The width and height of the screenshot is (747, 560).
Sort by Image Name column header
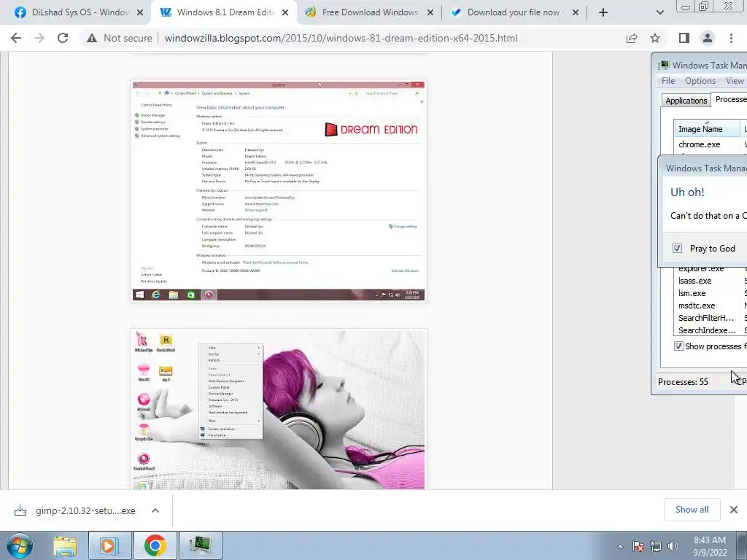(708, 129)
